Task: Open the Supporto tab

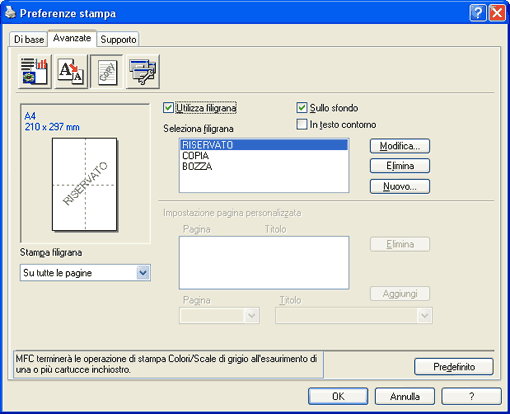Action: tap(118, 39)
